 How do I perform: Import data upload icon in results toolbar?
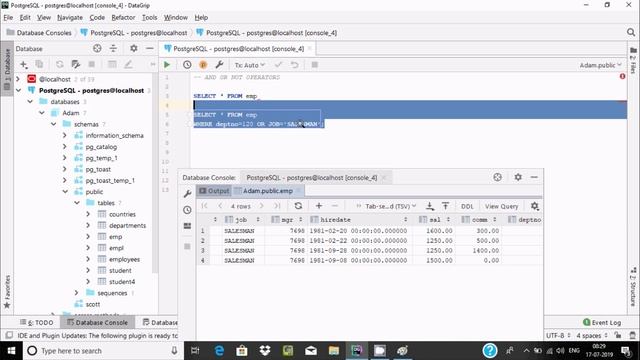pos(445,206)
